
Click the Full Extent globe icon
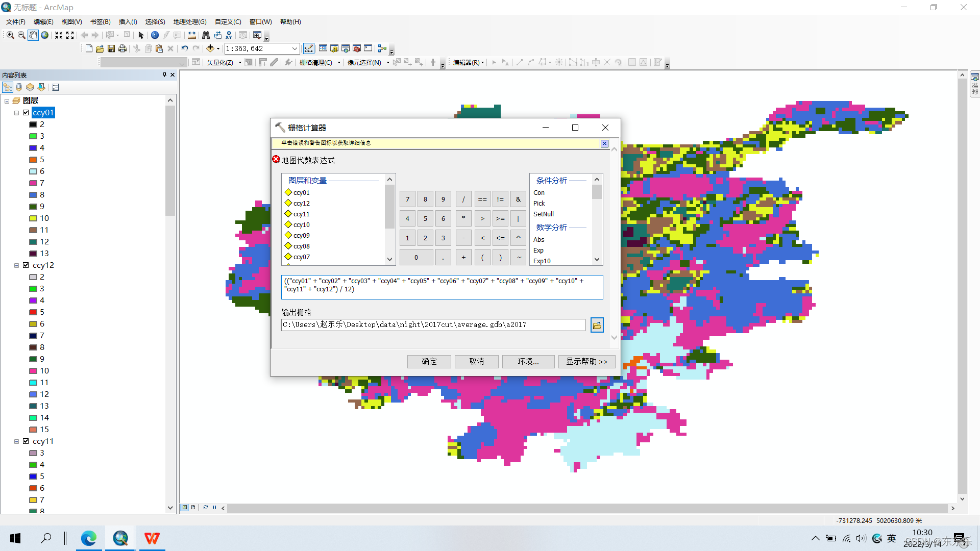pos(45,35)
